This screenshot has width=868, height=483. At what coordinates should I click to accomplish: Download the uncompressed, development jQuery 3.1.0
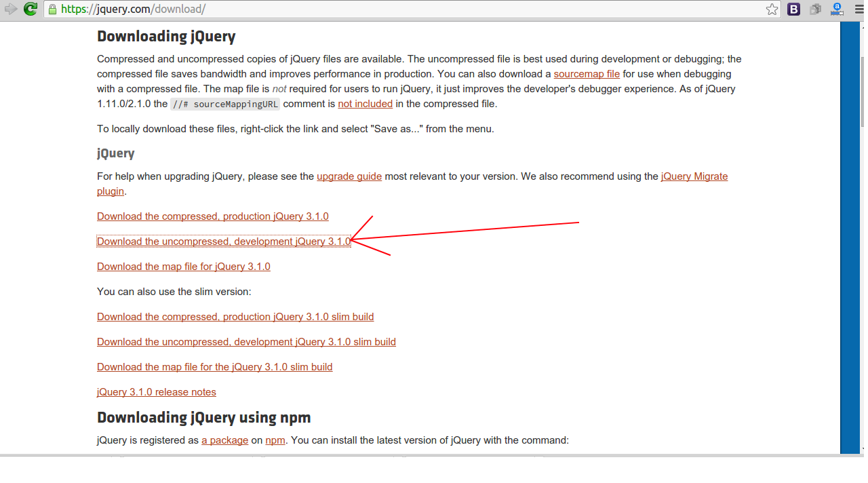224,241
